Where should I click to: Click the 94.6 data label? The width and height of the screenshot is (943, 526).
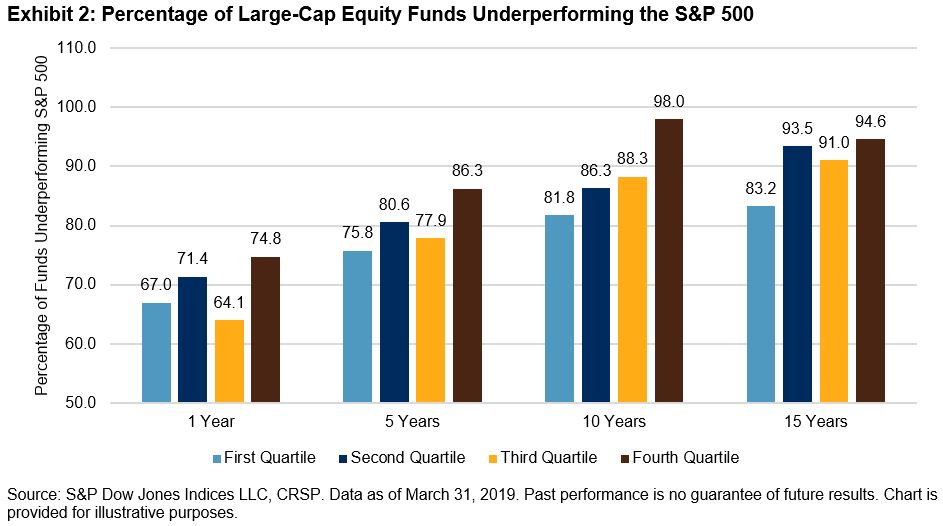click(x=870, y=123)
